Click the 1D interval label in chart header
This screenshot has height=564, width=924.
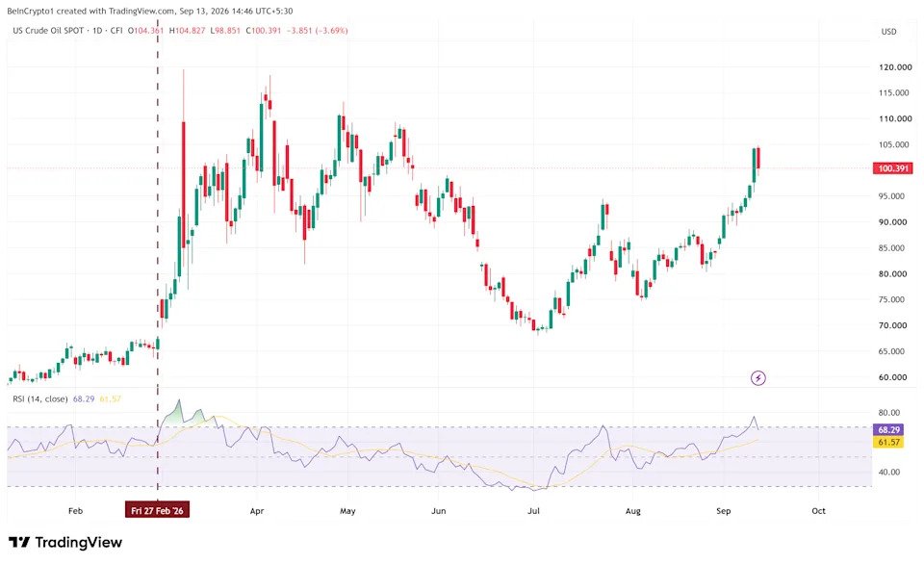(98, 30)
